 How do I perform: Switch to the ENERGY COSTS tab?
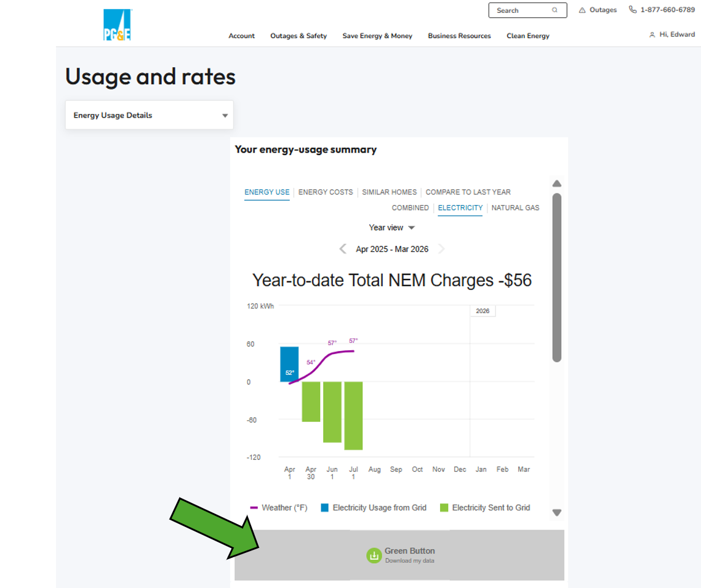point(326,192)
